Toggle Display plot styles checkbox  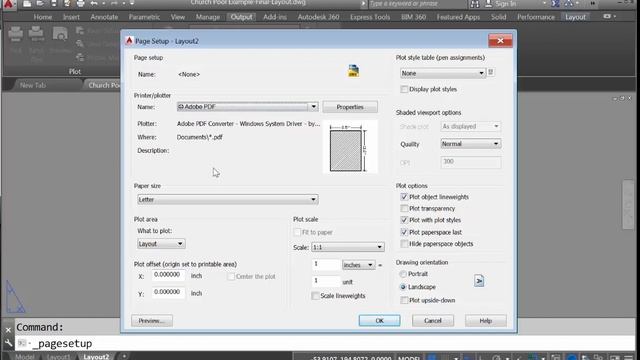(x=404, y=89)
